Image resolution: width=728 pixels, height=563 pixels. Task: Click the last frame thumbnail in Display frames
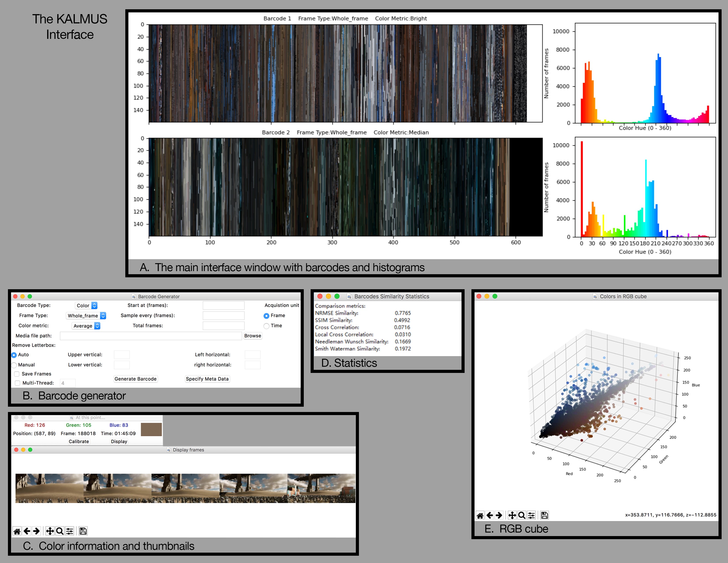pyautogui.click(x=321, y=488)
